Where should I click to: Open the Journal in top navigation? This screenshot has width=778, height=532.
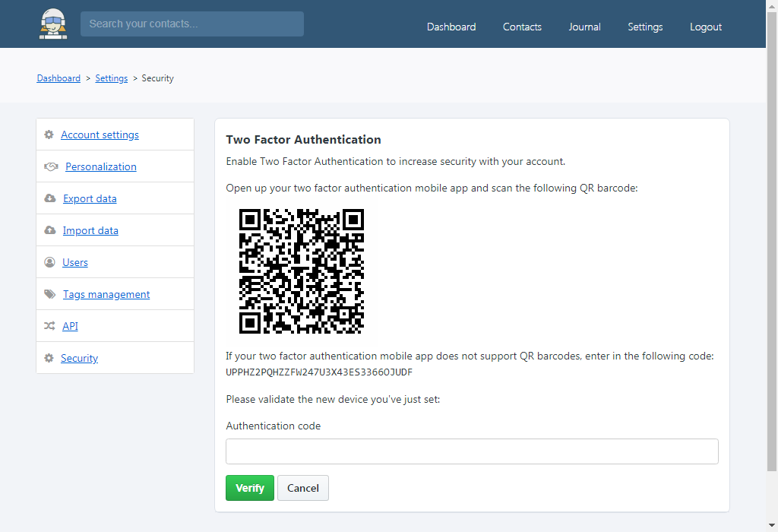(x=584, y=27)
